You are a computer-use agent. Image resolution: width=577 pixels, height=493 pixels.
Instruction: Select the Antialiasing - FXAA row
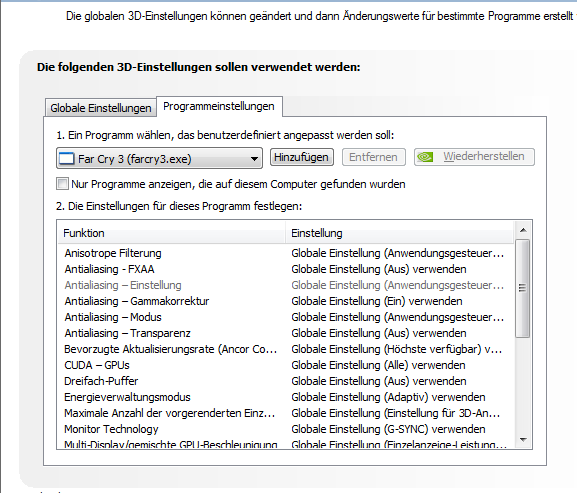286,269
